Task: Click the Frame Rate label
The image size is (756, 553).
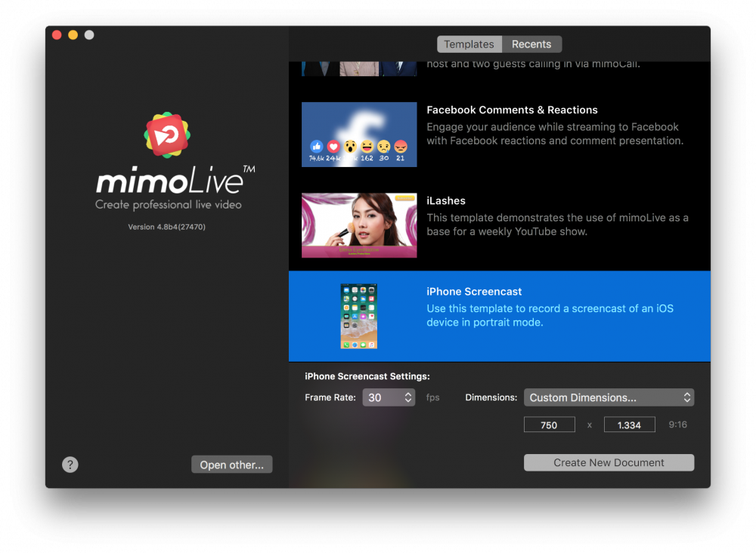Action: pos(330,397)
